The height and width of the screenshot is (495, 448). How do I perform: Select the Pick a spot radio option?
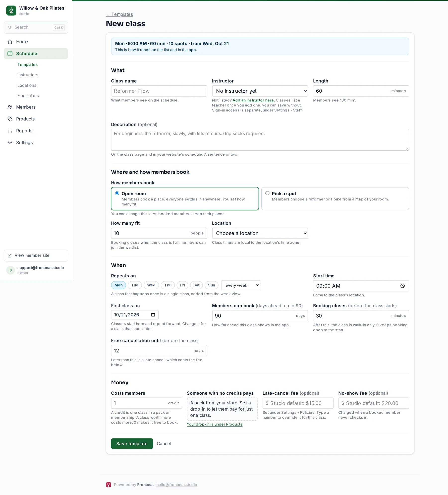267,193
